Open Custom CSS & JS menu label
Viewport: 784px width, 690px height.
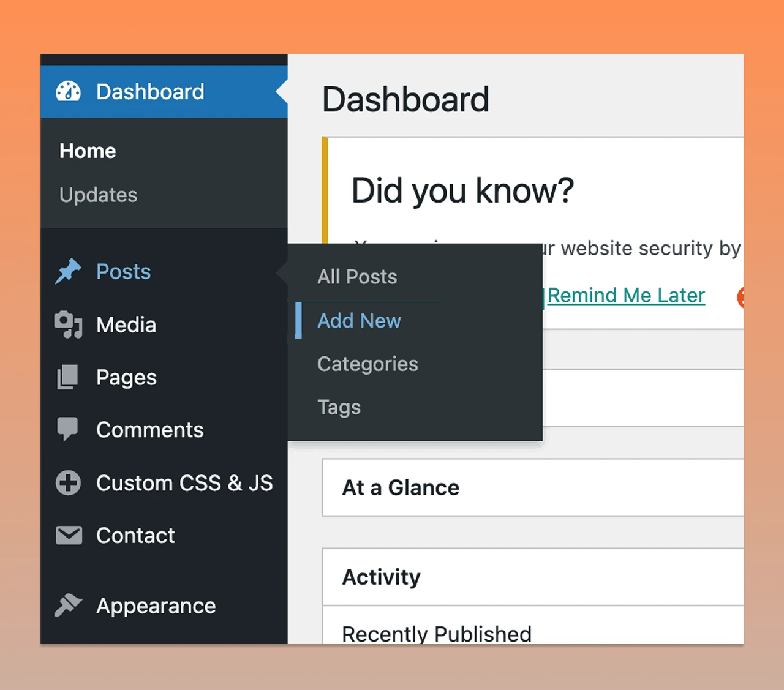pyautogui.click(x=184, y=483)
